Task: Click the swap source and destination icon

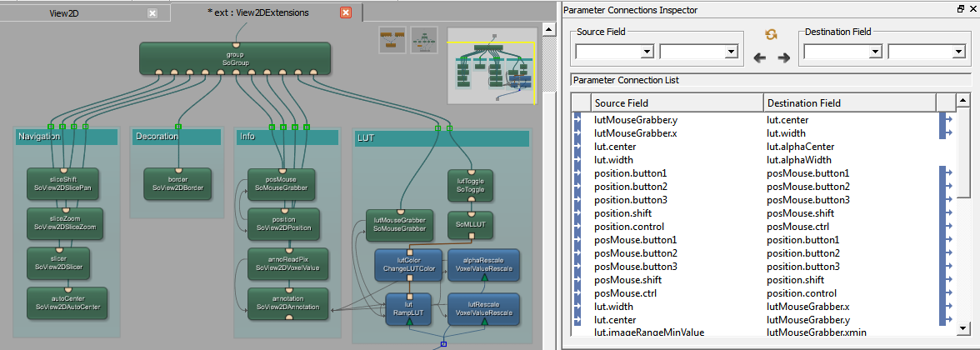Action: click(771, 35)
